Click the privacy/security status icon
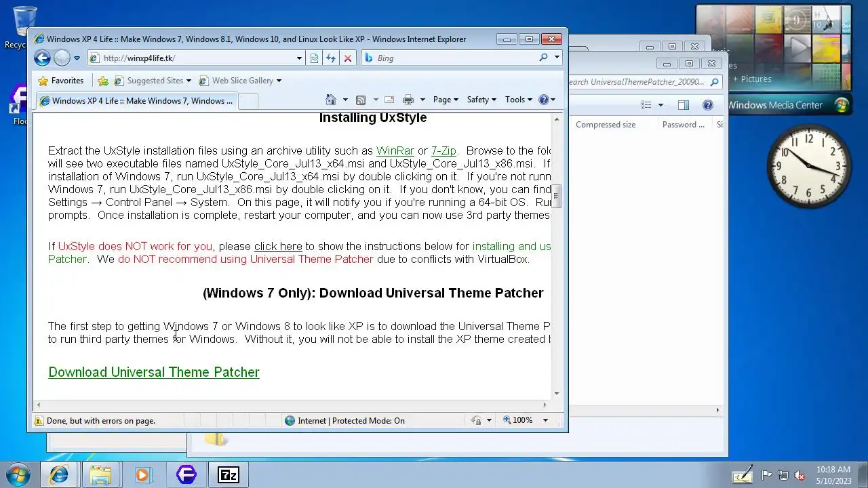Image resolution: width=868 pixels, height=488 pixels. pyautogui.click(x=477, y=421)
